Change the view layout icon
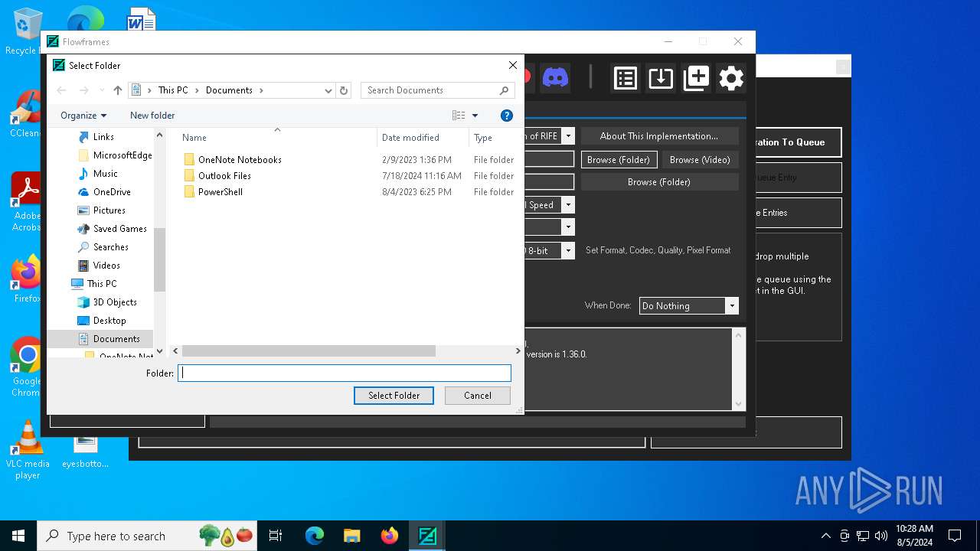980x551 pixels. [x=459, y=116]
